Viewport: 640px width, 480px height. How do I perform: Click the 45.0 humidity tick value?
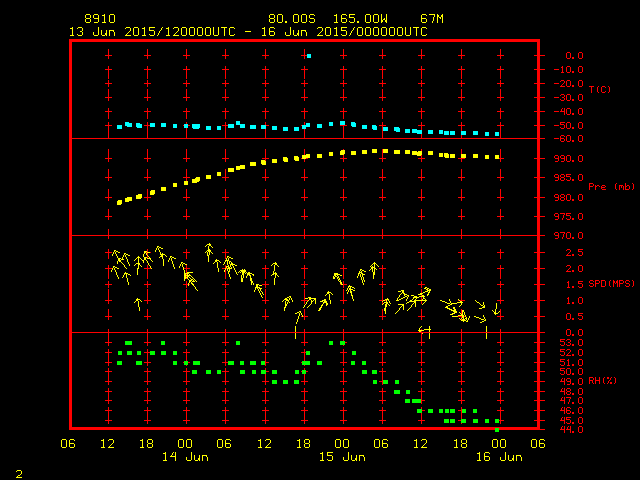tap(571, 421)
